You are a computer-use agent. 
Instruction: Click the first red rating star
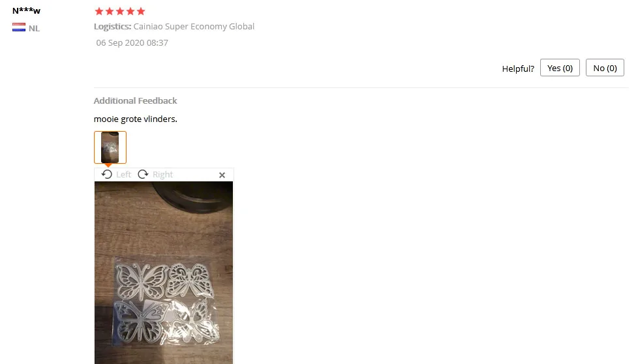pos(99,11)
